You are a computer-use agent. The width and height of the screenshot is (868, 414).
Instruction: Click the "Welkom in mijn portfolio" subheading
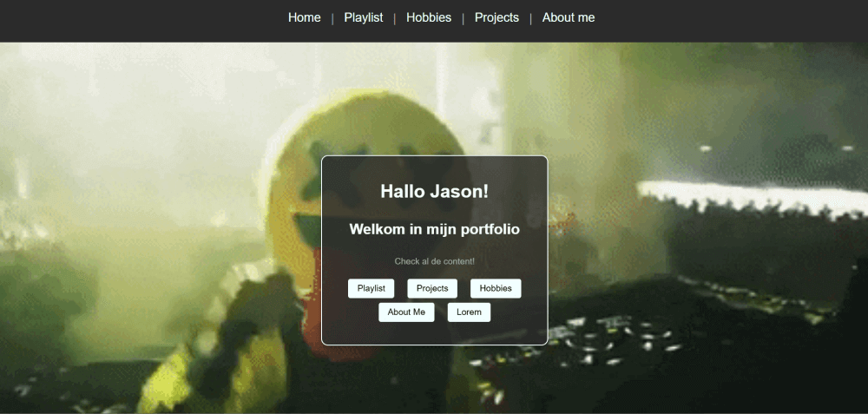click(x=434, y=229)
